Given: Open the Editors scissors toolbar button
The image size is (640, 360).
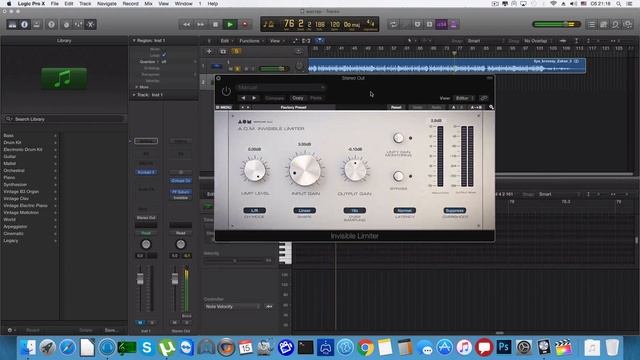Looking at the screenshot, I should [x=91, y=24].
